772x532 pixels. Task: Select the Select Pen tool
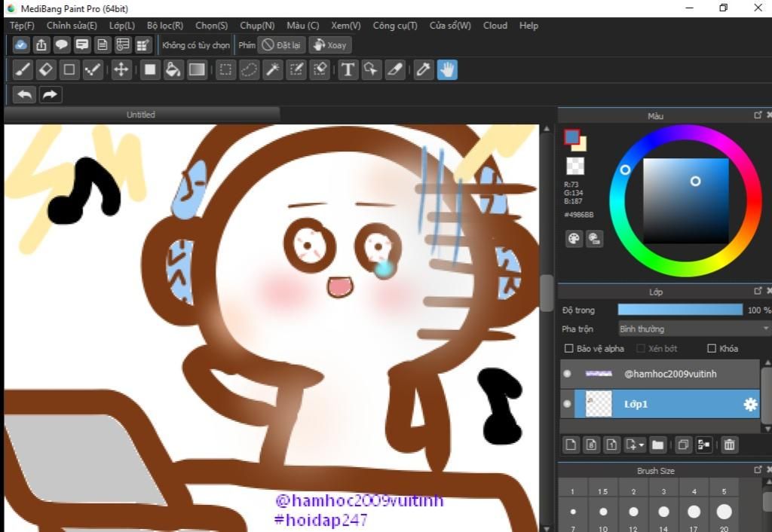click(296, 69)
